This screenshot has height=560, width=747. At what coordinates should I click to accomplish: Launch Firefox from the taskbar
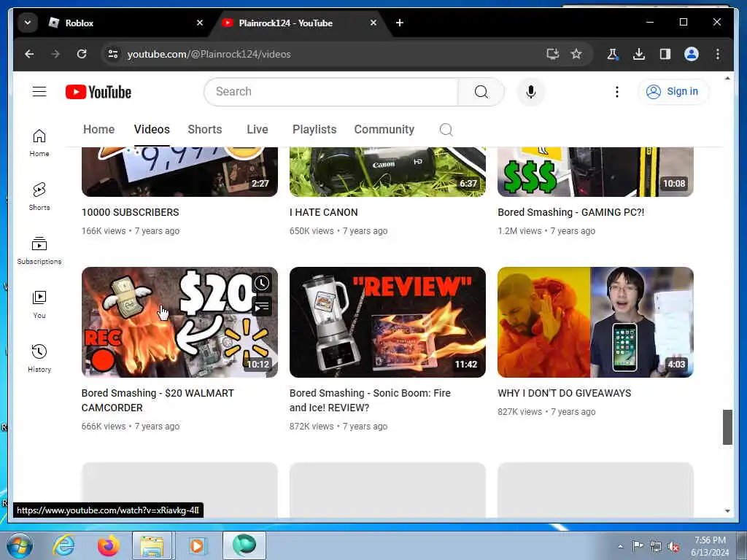tap(109, 545)
